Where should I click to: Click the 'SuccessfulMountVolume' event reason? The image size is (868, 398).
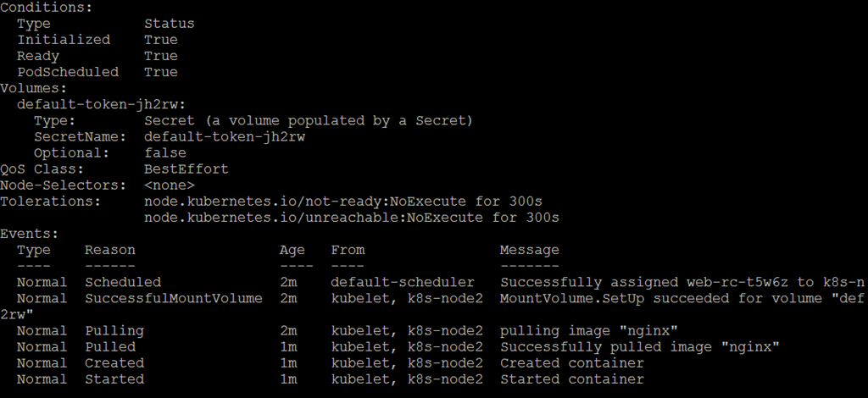point(173,298)
